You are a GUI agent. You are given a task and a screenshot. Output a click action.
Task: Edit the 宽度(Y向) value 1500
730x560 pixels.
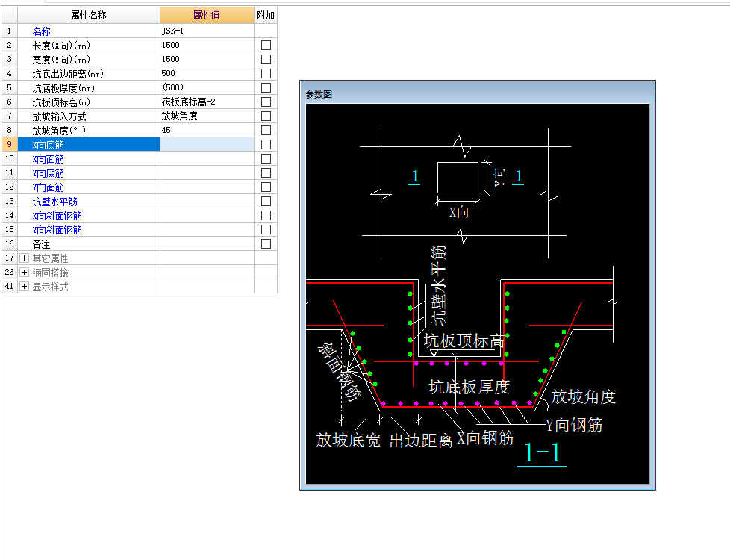pyautogui.click(x=207, y=59)
